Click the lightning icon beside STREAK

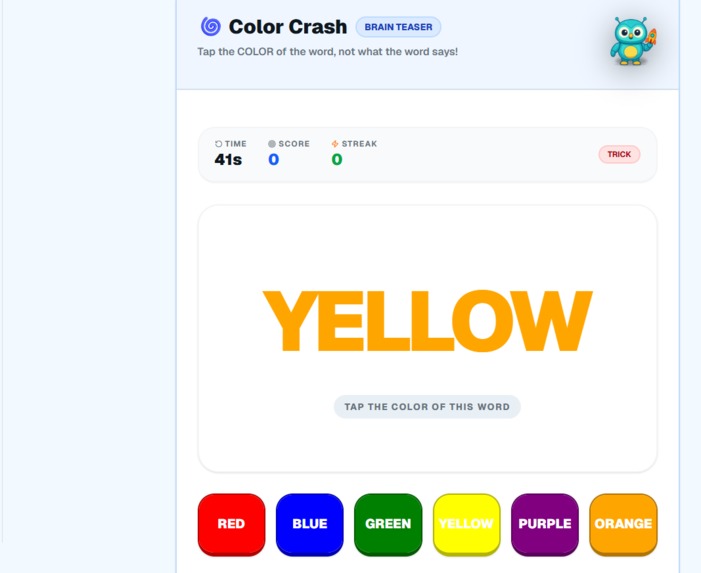tap(335, 144)
